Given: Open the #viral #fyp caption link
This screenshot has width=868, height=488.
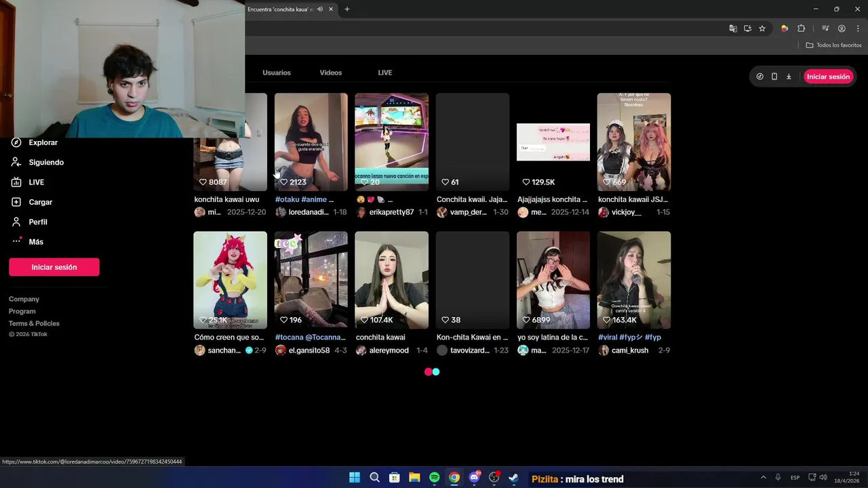Looking at the screenshot, I should (629, 338).
